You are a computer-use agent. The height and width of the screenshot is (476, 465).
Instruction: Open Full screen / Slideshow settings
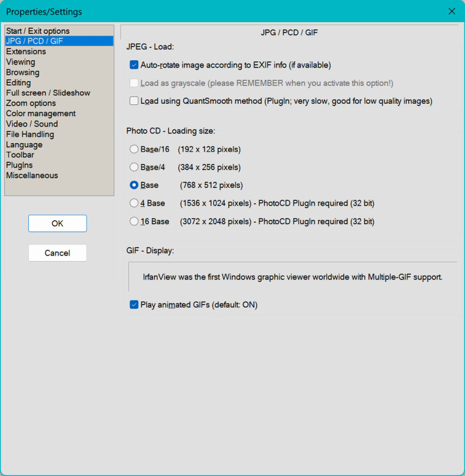48,93
